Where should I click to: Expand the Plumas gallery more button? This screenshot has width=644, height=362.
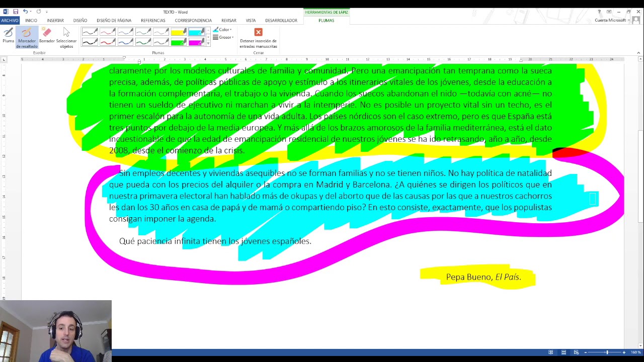click(x=208, y=44)
